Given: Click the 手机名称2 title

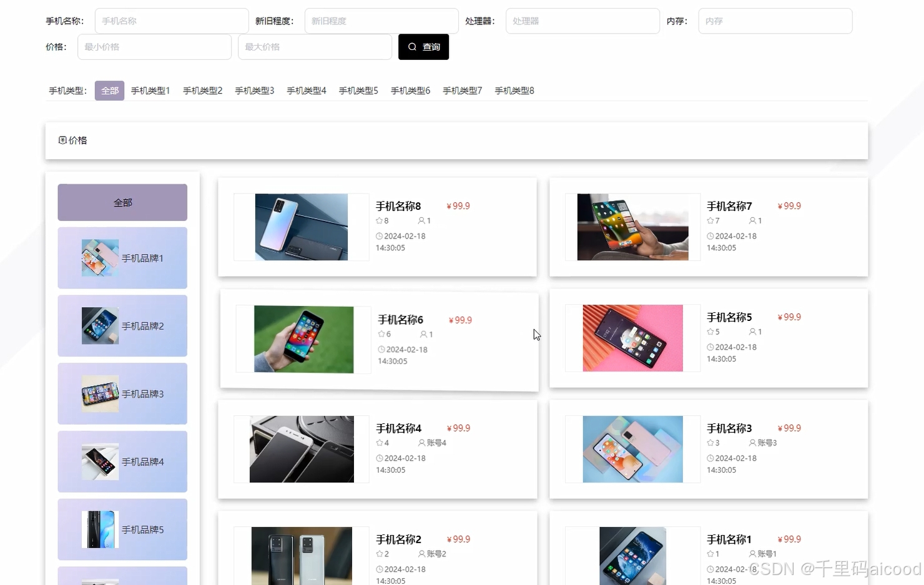Looking at the screenshot, I should [x=398, y=539].
